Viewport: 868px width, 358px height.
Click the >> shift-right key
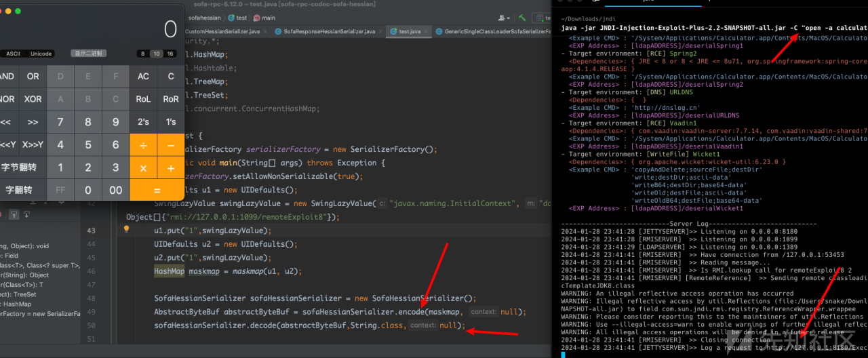pos(33,122)
